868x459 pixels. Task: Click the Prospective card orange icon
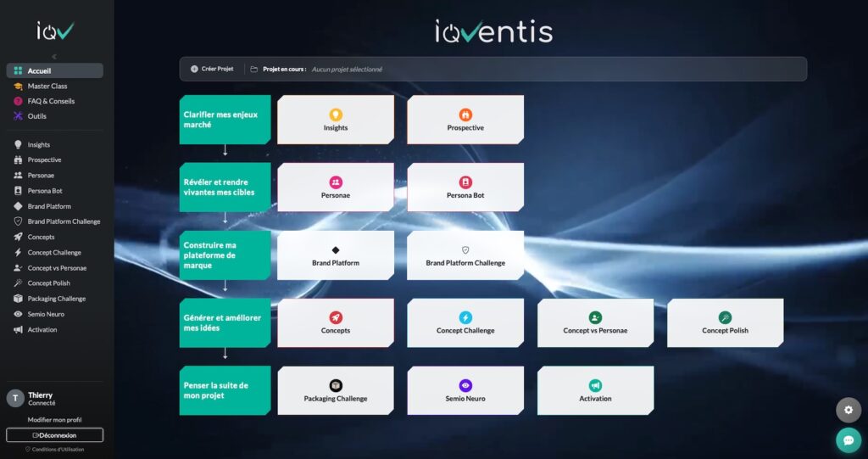pos(465,115)
